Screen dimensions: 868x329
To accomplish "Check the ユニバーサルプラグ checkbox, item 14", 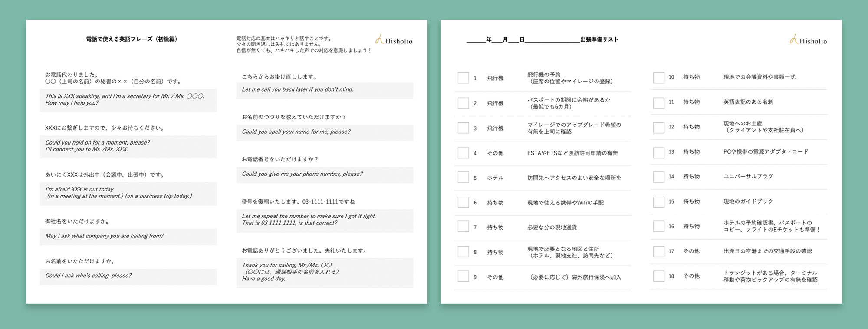I will pos(658,177).
